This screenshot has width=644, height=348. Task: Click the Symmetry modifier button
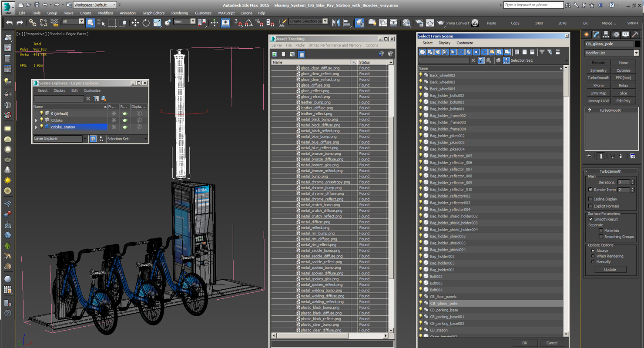point(598,70)
